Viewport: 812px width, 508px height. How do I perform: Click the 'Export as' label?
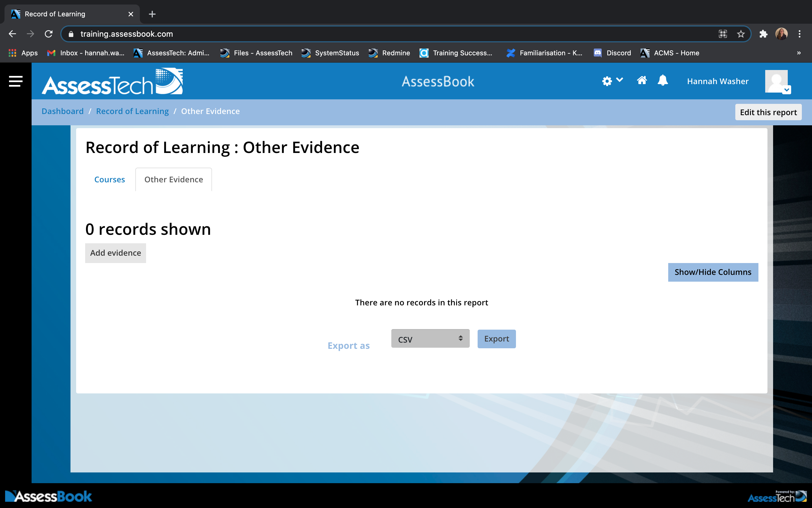point(348,345)
